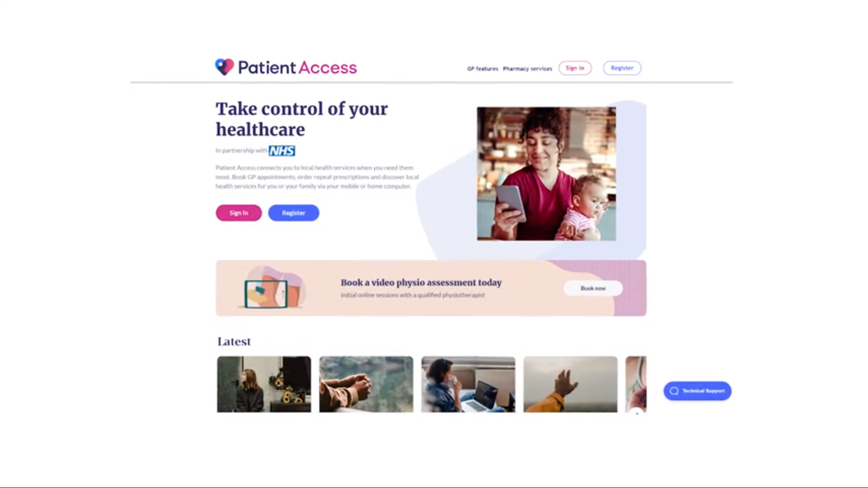Open Technical Support floating button
Image resolution: width=868 pixels, height=488 pixels.
(698, 391)
